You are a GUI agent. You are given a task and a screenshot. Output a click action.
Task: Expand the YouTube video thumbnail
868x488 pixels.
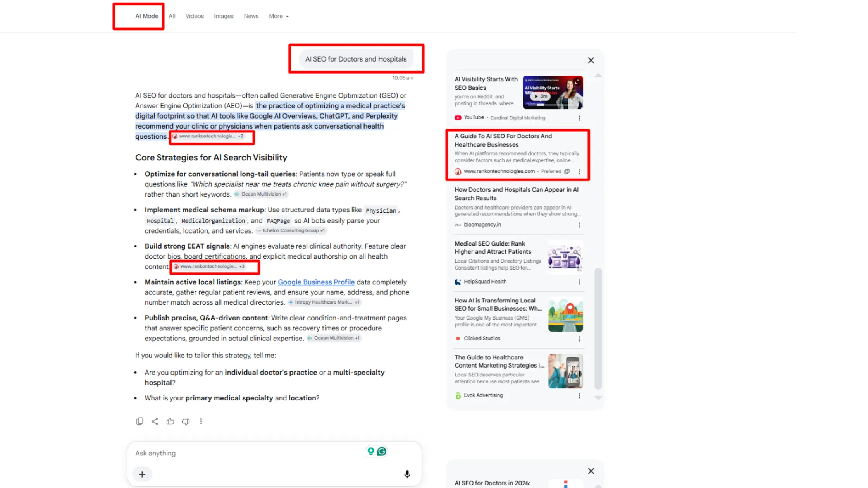click(577, 82)
